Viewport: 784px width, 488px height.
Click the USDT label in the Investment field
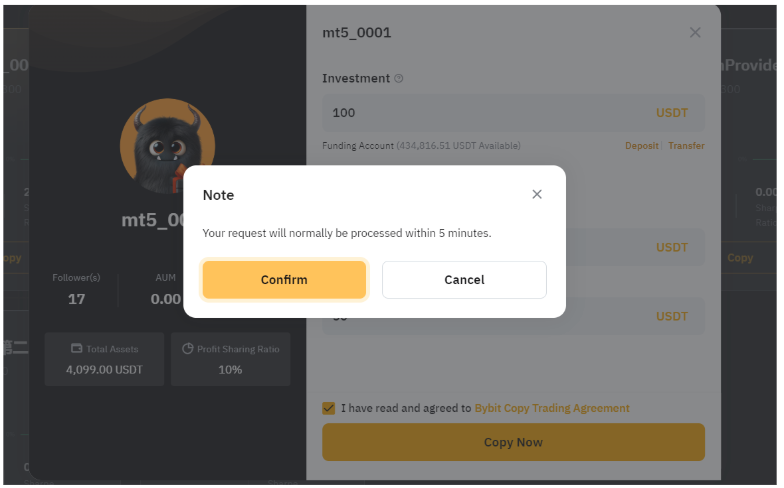pyautogui.click(x=672, y=113)
